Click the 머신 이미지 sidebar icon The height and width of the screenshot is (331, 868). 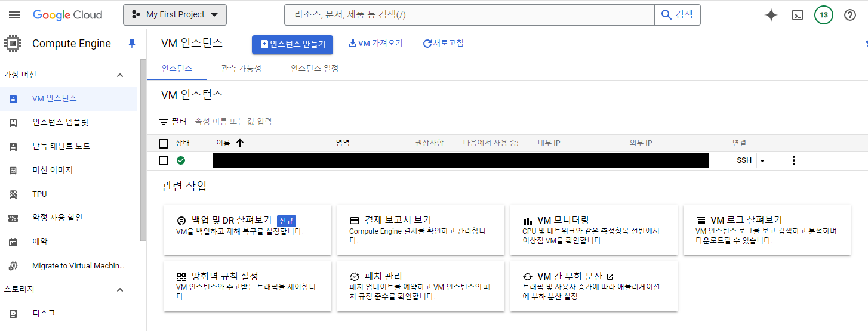(x=13, y=171)
